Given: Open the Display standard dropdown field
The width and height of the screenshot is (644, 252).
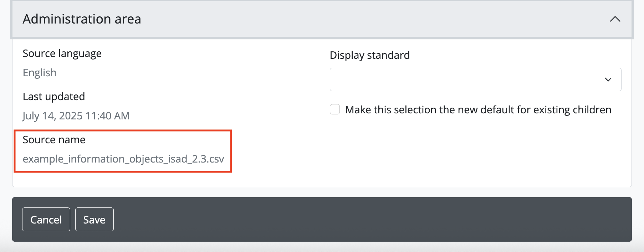Looking at the screenshot, I should pyautogui.click(x=464, y=79).
